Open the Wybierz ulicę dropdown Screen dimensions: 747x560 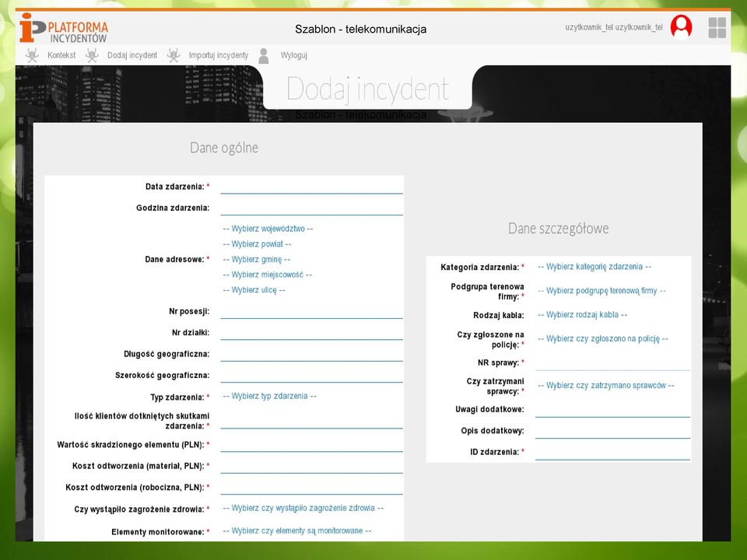click(x=254, y=290)
